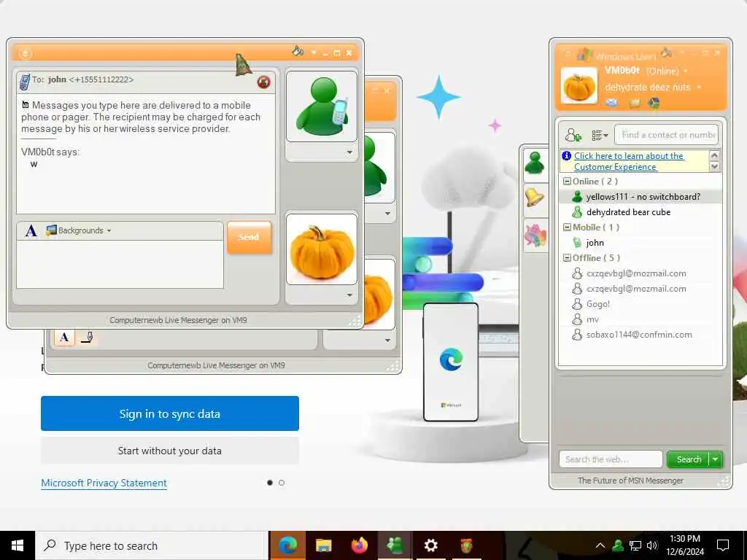Open the sharing folders icon

coord(635,103)
